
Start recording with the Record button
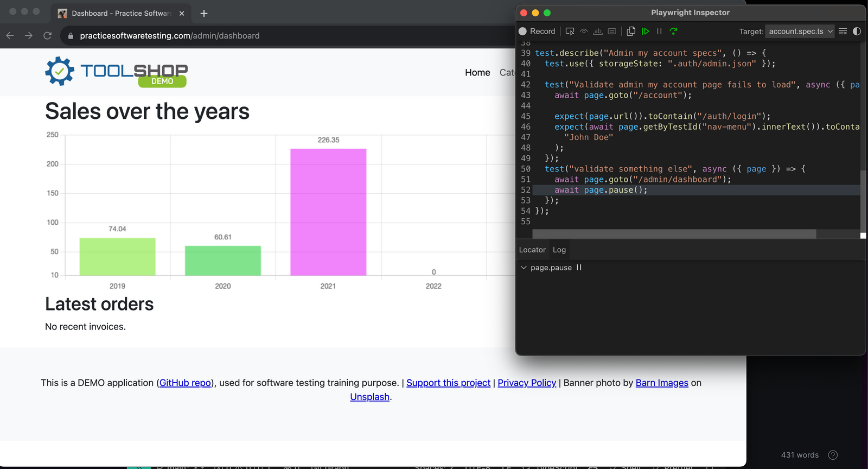[x=537, y=31]
